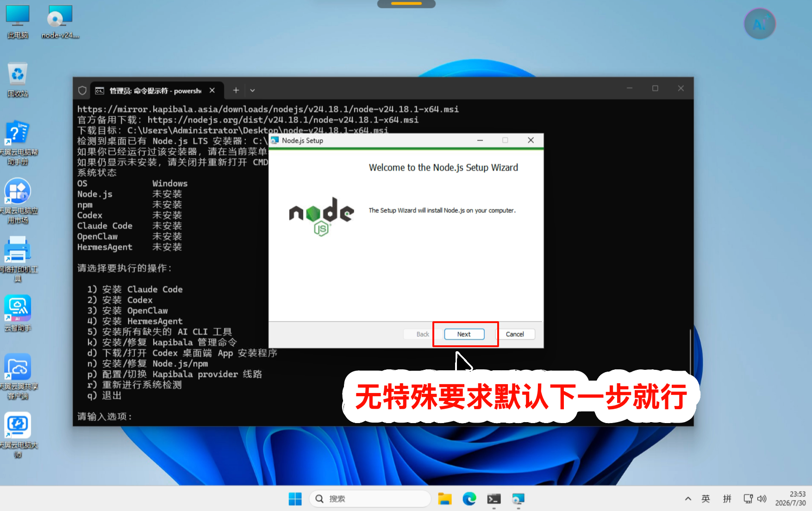The height and width of the screenshot is (511, 812).
Task: Click the 'p) 配置/切换 Kapibala provider 线路' line
Action: click(x=175, y=374)
